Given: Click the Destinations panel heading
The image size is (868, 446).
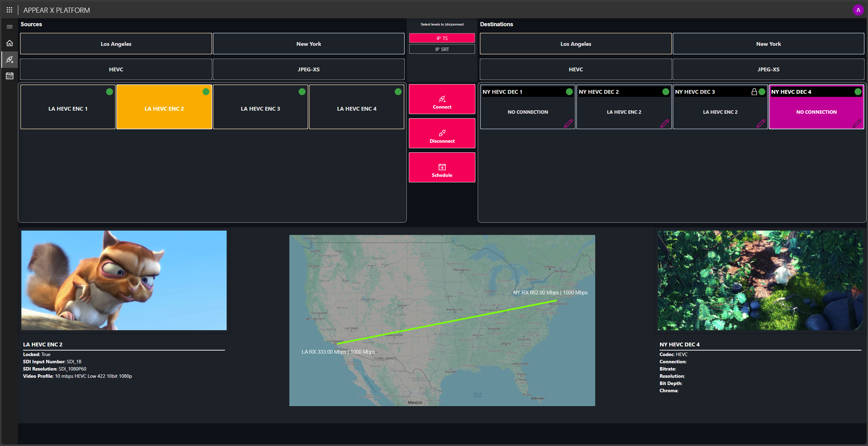Looking at the screenshot, I should coord(496,24).
